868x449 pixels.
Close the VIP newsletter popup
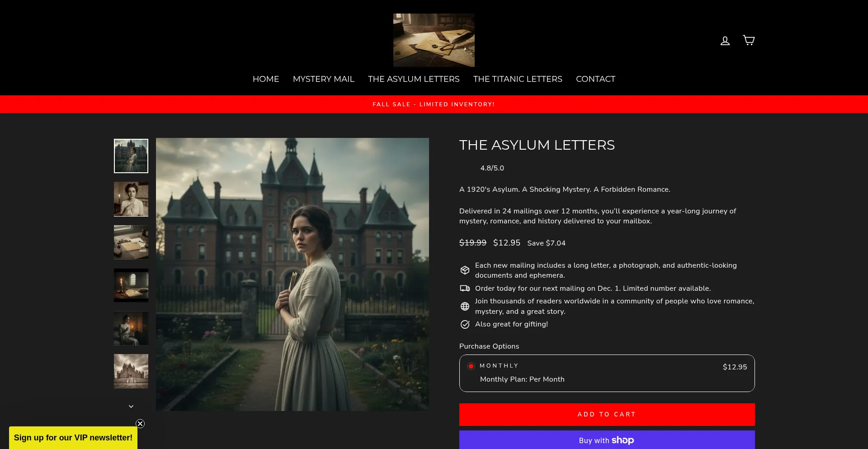(x=140, y=424)
